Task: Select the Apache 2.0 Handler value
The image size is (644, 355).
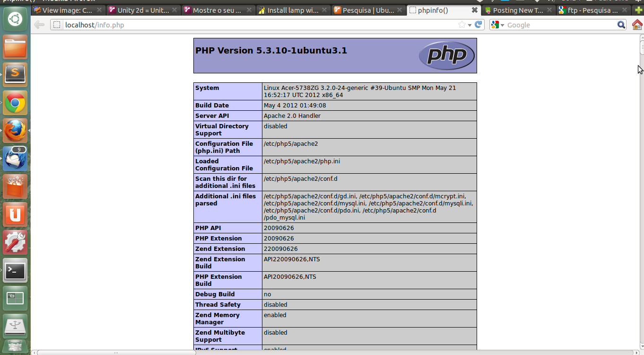Action: tap(292, 116)
